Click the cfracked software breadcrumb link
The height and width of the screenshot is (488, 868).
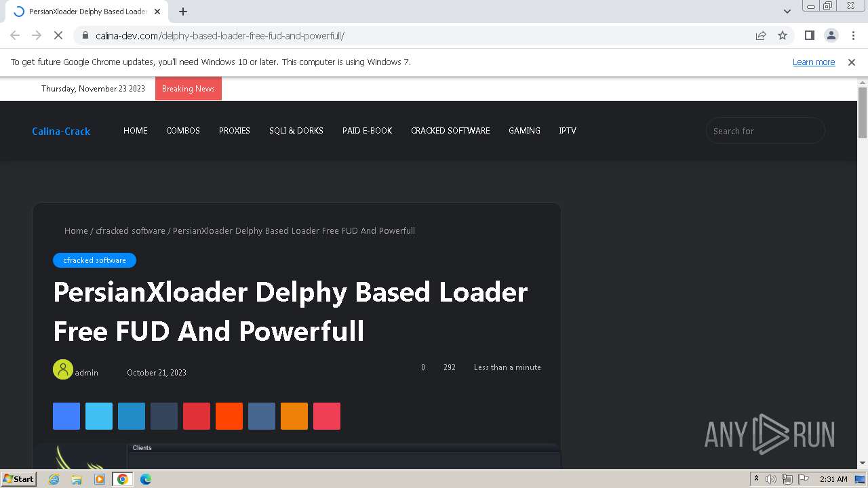pos(130,231)
